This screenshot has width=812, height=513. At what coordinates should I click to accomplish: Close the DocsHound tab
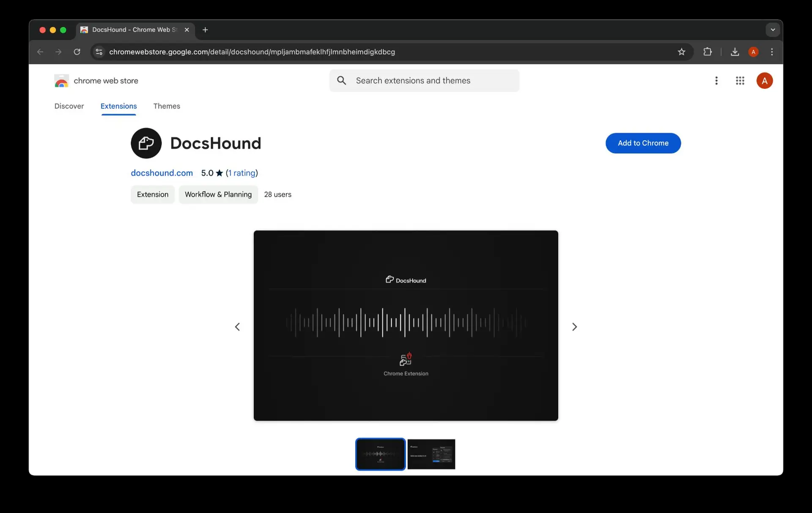click(187, 30)
